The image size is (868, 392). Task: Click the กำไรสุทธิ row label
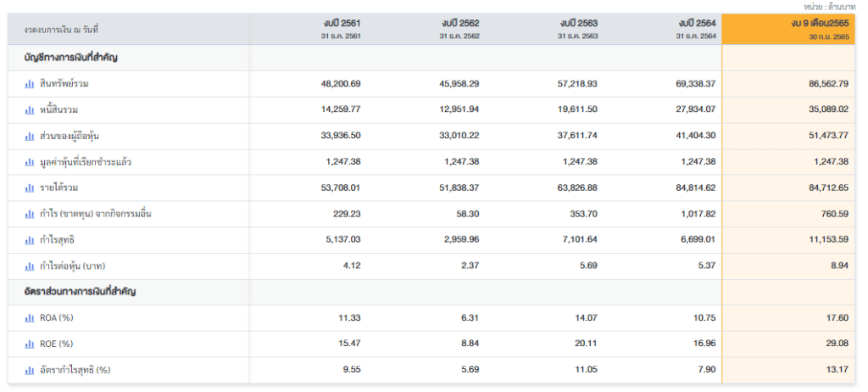(58, 240)
